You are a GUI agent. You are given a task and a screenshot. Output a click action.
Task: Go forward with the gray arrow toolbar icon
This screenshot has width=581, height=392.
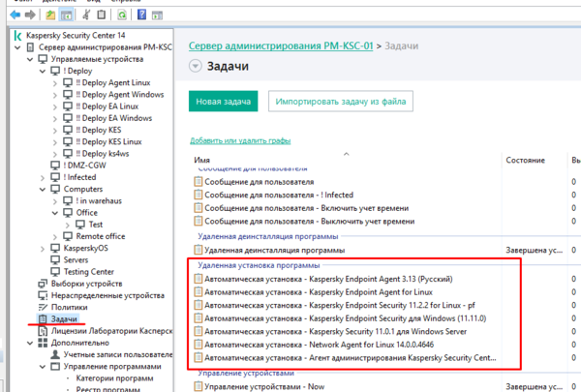click(x=30, y=15)
